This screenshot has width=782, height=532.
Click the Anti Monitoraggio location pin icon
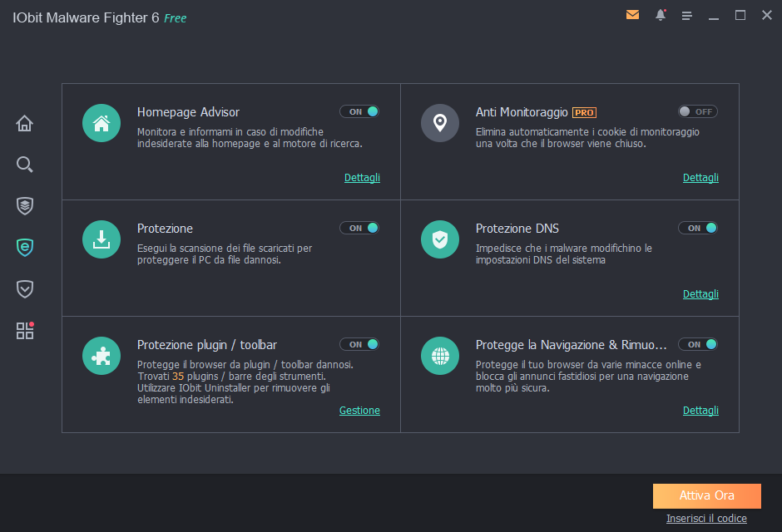pyautogui.click(x=440, y=123)
